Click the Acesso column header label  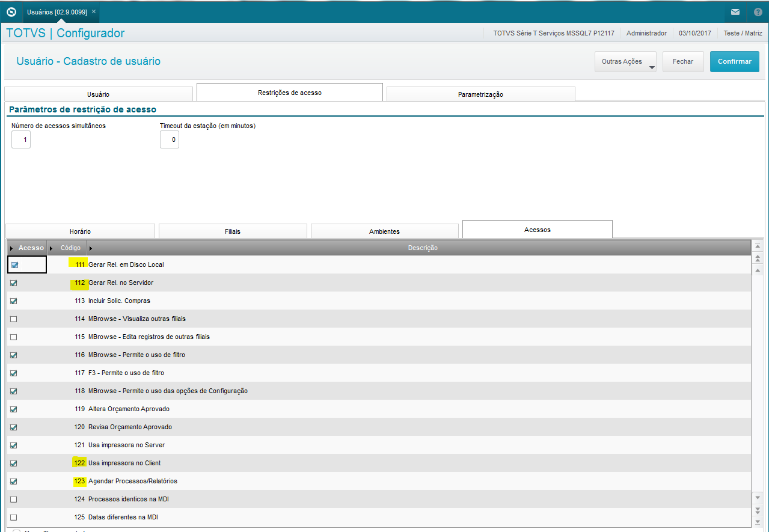[x=31, y=248]
